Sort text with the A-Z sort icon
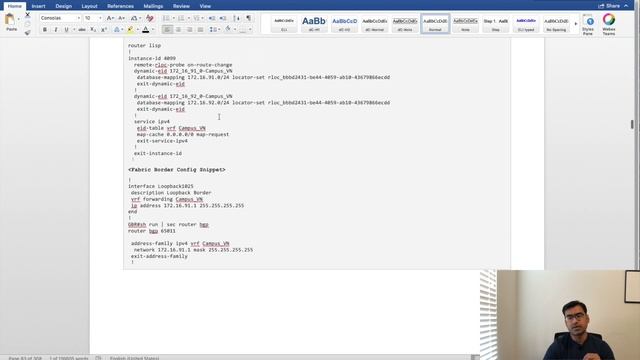Viewport: 640px width, 360px height. (x=236, y=18)
